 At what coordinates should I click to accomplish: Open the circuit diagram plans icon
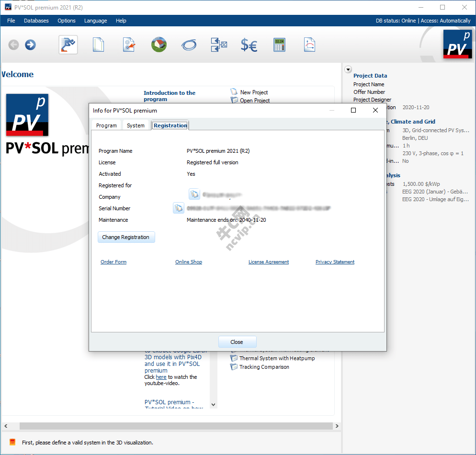tap(219, 45)
